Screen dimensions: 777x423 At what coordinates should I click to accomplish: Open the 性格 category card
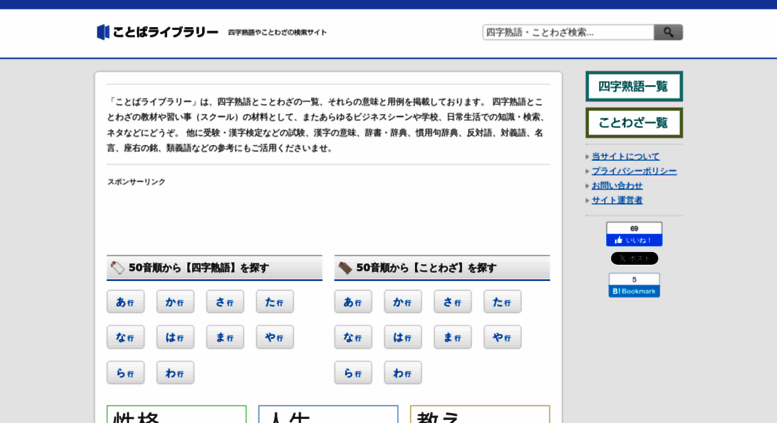[176, 414]
